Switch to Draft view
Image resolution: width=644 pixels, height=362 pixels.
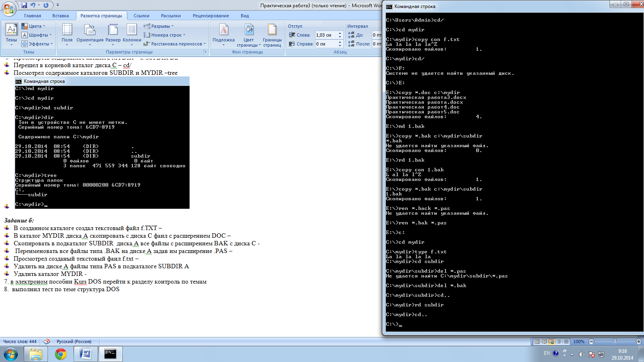coord(566,341)
